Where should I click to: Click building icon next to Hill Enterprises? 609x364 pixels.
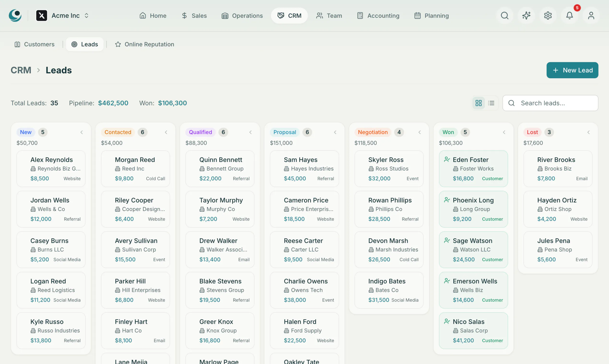118,290
